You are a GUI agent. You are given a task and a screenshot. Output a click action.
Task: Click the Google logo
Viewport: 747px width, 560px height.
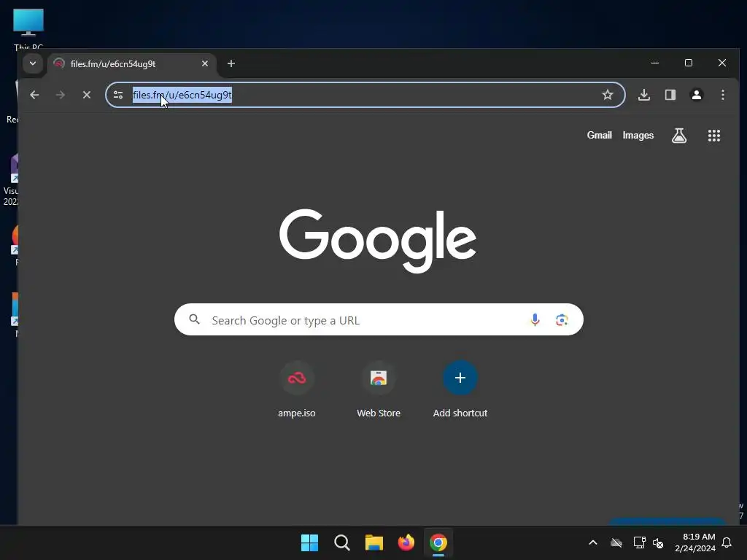[x=378, y=241]
